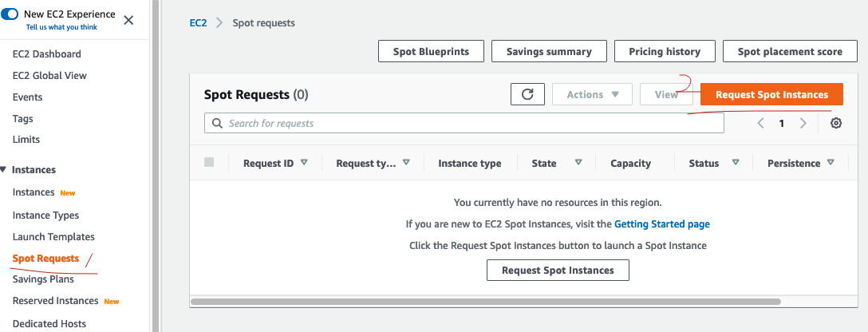Click the sidebar vertical resize handle
The image size is (868, 332).
pos(156,166)
